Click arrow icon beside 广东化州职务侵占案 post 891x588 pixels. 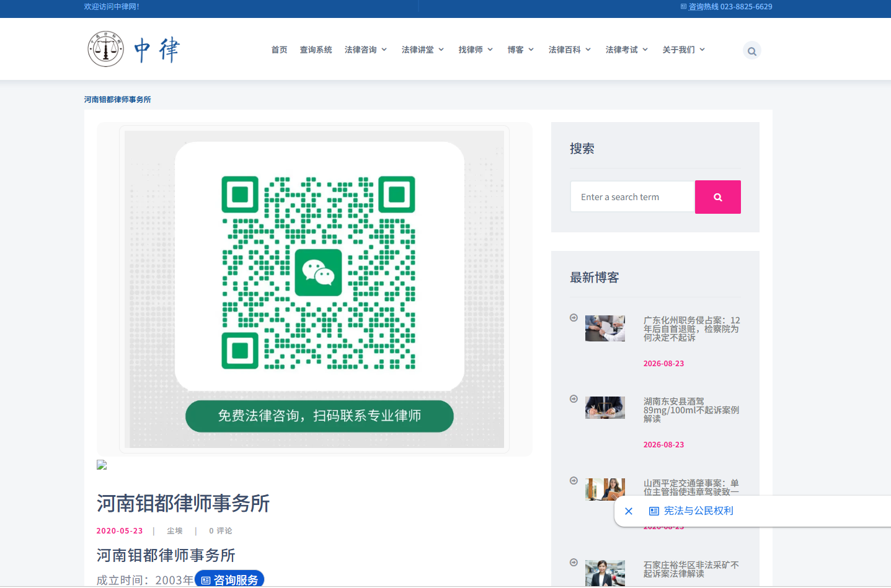(x=574, y=318)
